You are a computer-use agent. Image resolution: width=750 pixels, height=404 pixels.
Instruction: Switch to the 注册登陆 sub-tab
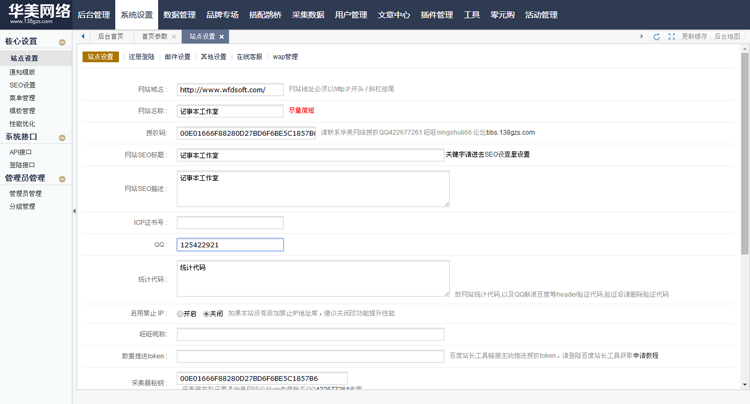(141, 57)
